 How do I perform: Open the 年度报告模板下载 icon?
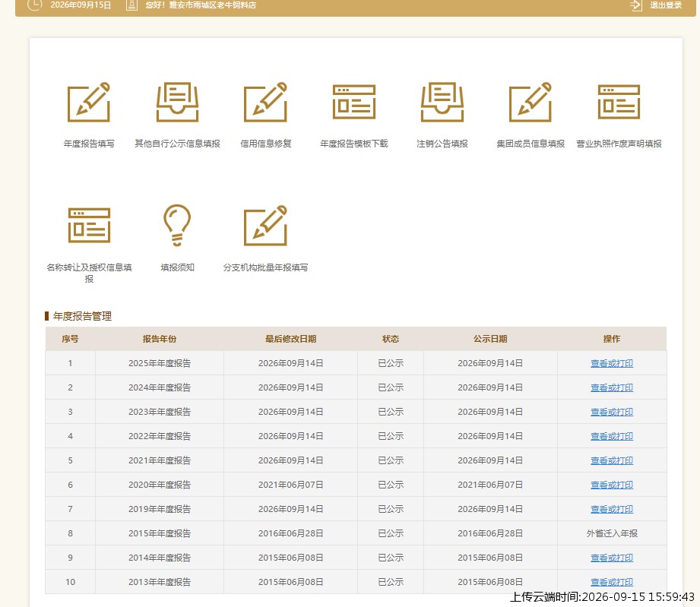click(x=354, y=103)
